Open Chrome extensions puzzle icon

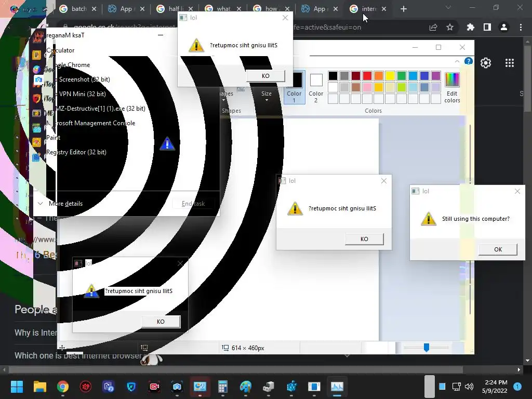[471, 27]
